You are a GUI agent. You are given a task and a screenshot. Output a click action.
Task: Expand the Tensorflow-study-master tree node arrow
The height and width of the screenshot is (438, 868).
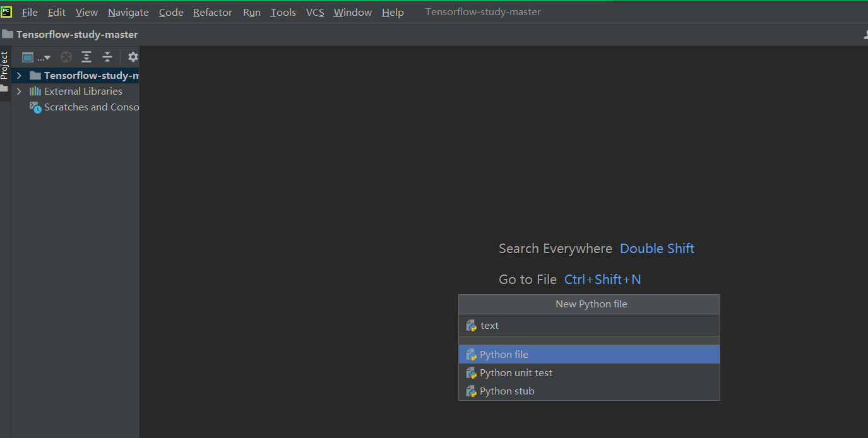click(x=19, y=76)
